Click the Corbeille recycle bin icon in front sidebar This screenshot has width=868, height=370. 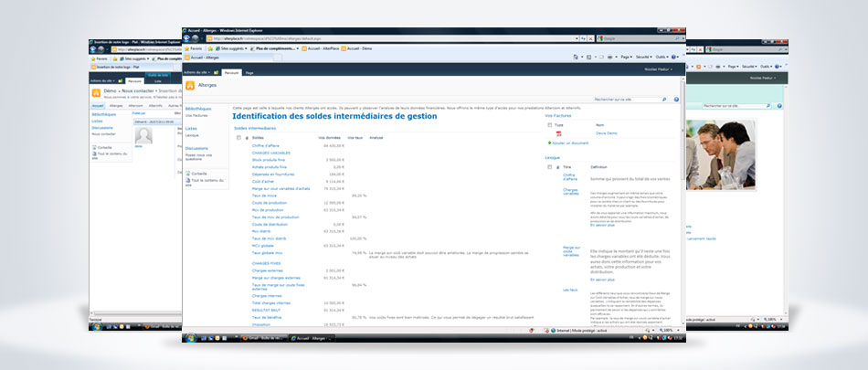pos(187,174)
